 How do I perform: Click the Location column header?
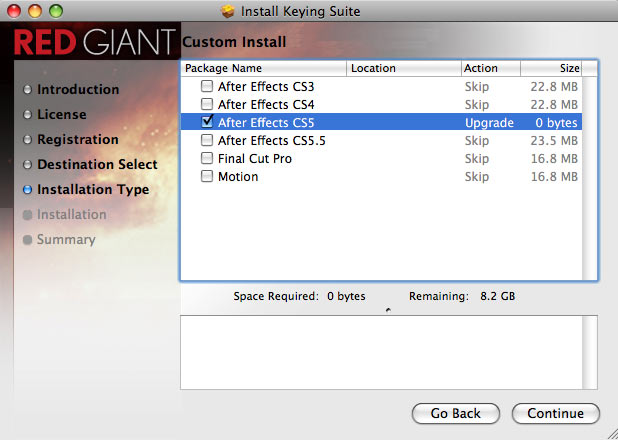coord(404,68)
